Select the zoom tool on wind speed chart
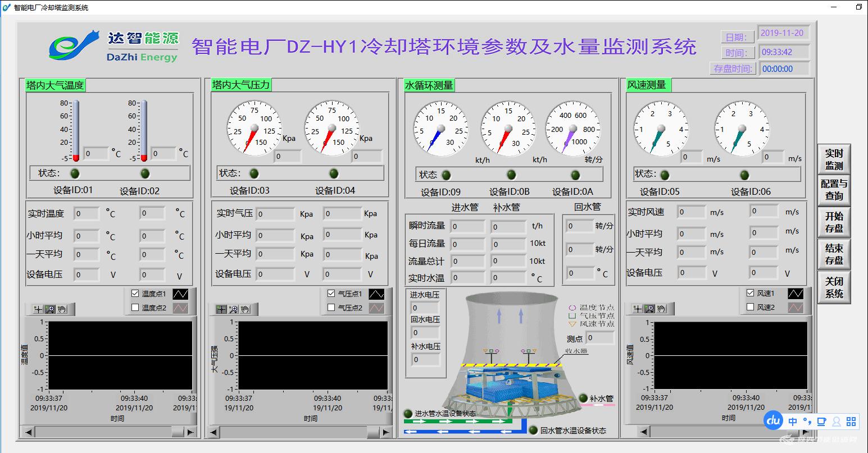 [649, 309]
